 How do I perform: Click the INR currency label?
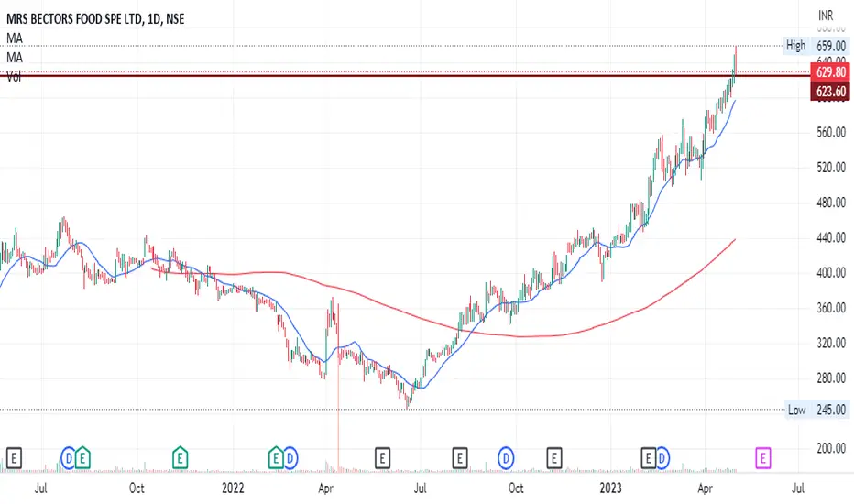pyautogui.click(x=826, y=16)
